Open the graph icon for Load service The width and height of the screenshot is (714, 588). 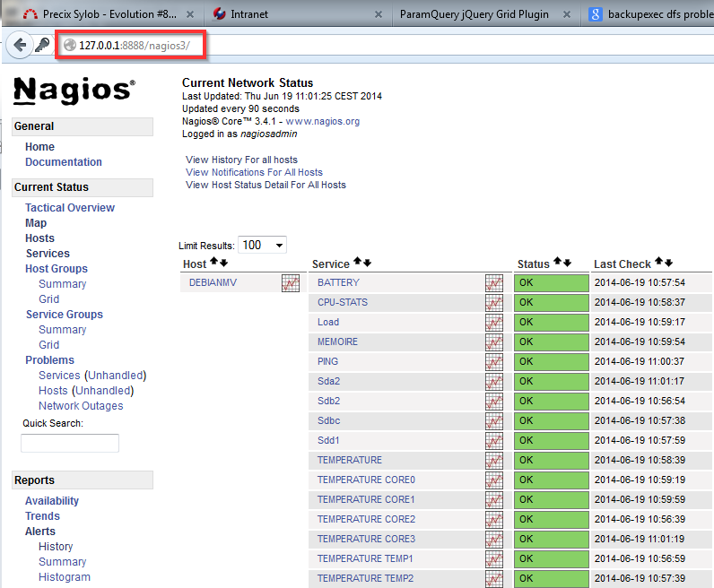494,322
